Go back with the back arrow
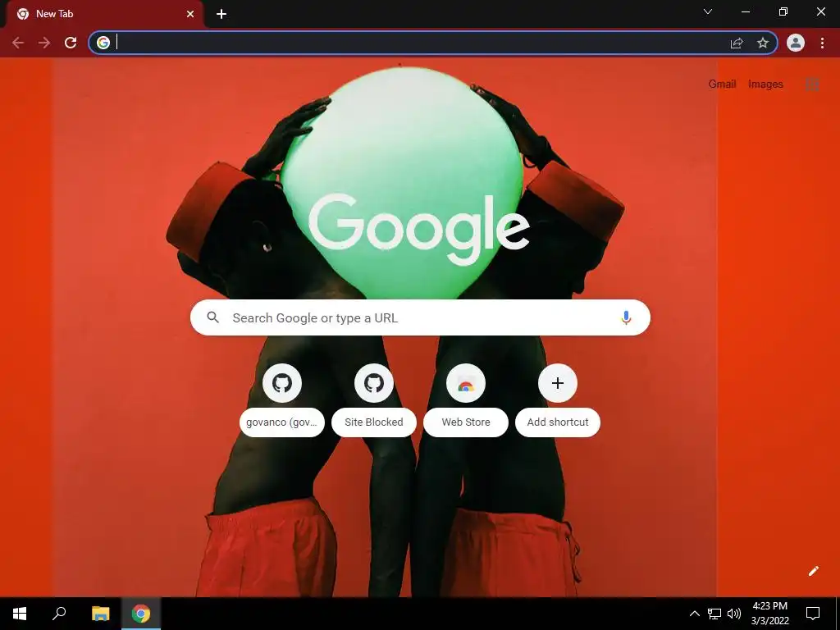This screenshot has width=840, height=630. pos(18,43)
